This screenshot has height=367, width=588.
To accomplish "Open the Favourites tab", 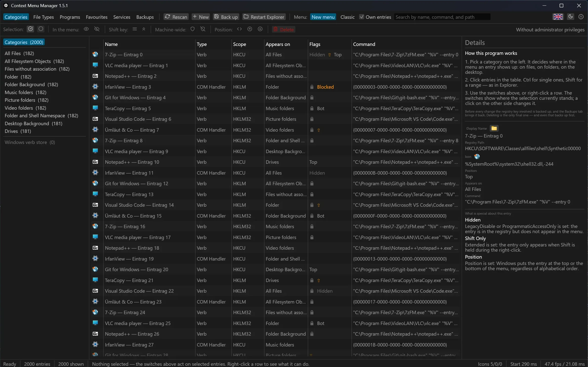I will point(97,17).
